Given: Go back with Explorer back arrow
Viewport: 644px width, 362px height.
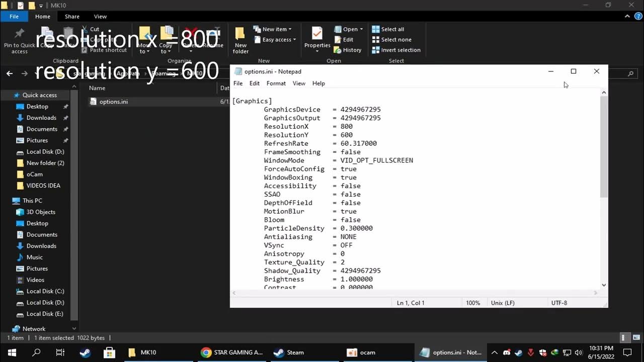Looking at the screenshot, I should [10, 73].
